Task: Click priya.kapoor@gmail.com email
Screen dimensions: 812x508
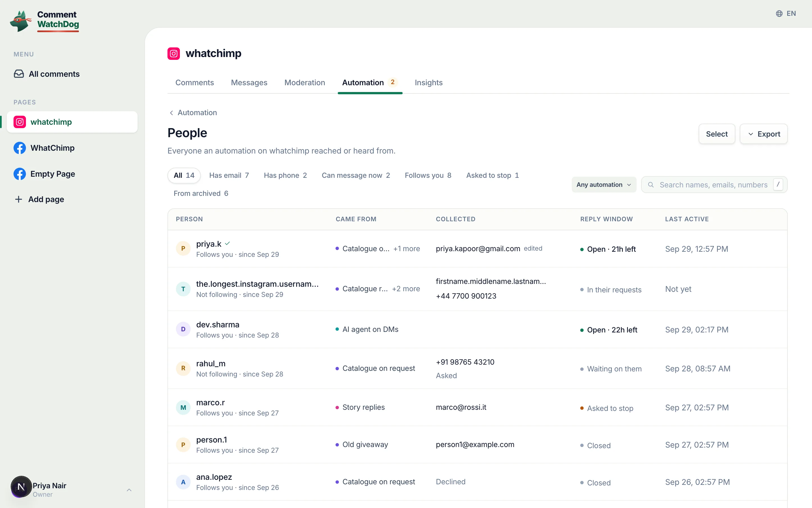Action: [x=478, y=249]
